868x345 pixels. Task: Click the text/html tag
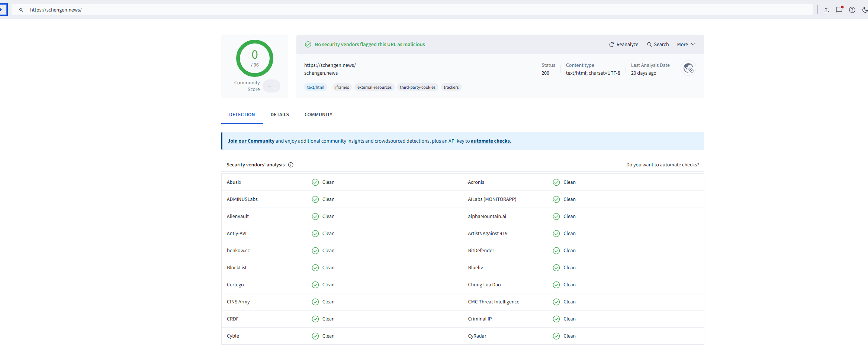[x=316, y=88]
